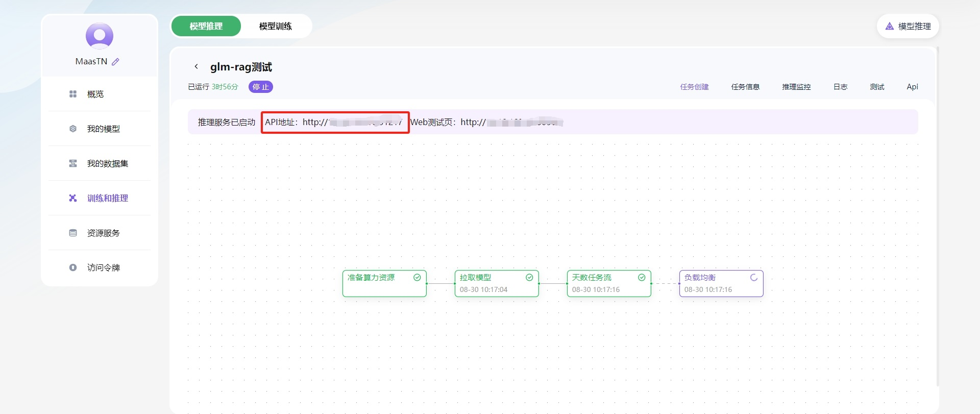Open the Api tab
980x414 pixels.
coord(912,87)
